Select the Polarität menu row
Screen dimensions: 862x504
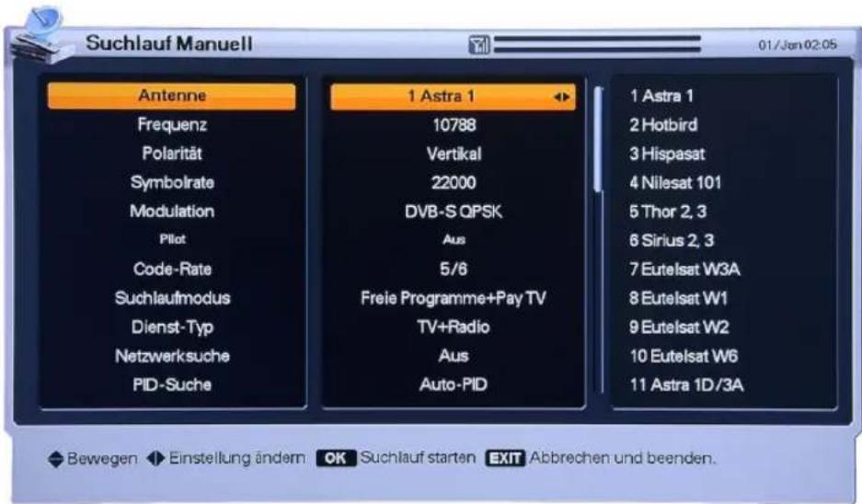171,154
